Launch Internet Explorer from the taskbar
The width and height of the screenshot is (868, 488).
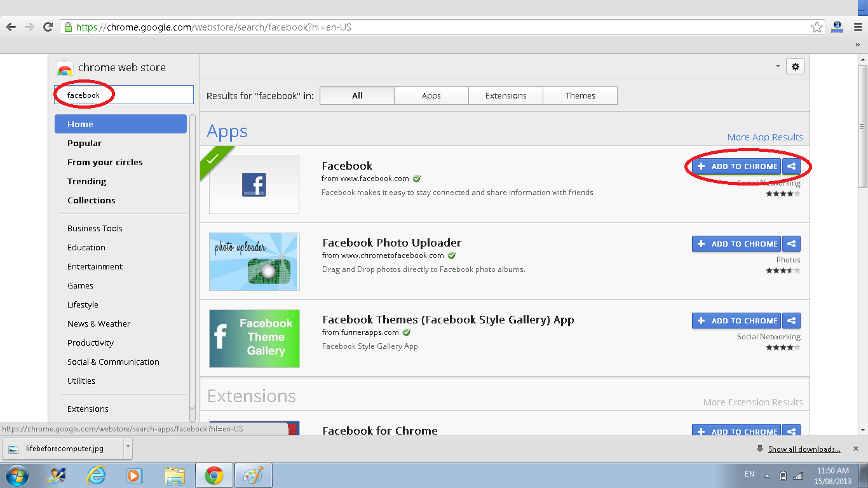pos(96,475)
